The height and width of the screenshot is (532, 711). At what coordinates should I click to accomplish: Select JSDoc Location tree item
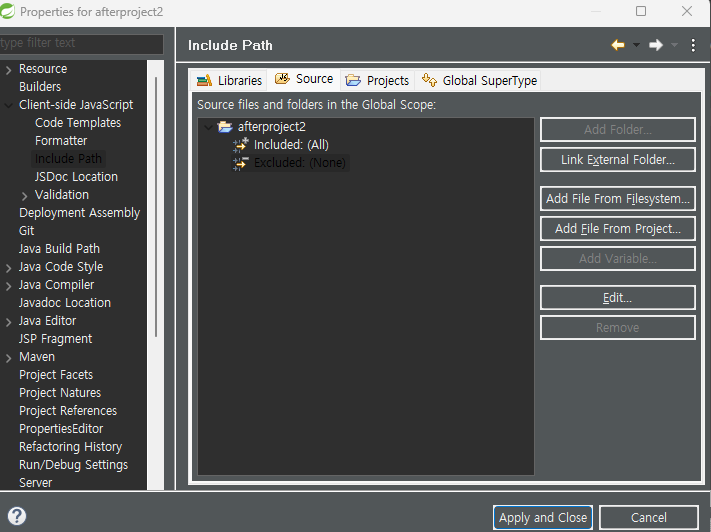point(76,176)
